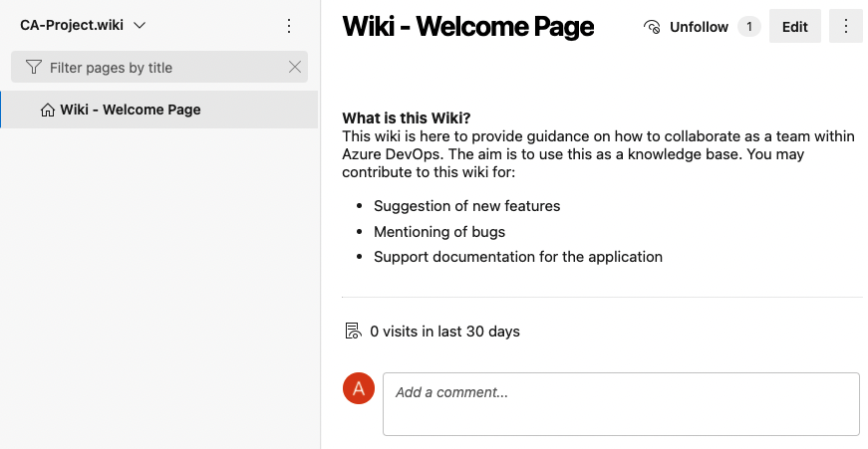This screenshot has height=449, width=868.
Task: Click the Add a comment box
Action: click(620, 403)
